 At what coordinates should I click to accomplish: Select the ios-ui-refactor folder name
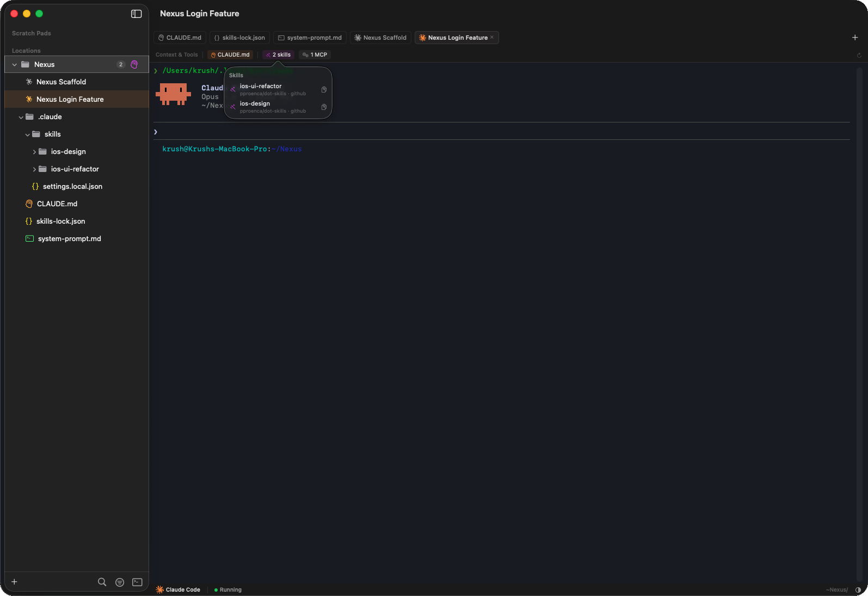pyautogui.click(x=75, y=169)
